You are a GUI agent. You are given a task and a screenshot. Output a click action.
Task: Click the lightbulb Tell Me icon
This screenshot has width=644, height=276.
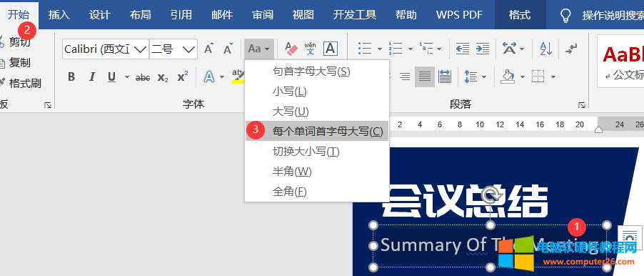[566, 16]
